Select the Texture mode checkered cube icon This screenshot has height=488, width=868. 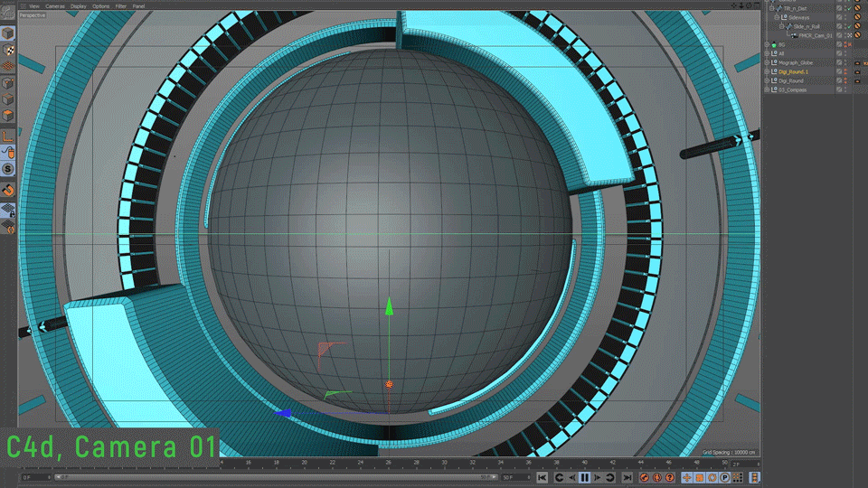coord(8,50)
